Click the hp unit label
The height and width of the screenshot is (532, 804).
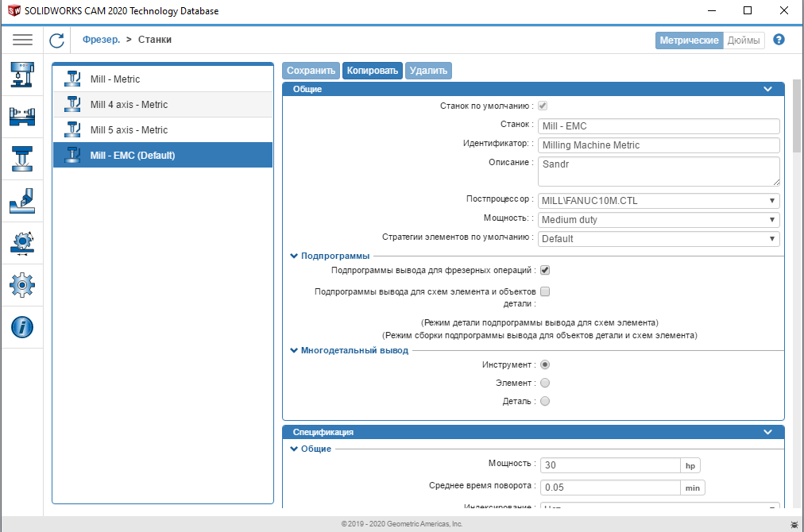690,465
